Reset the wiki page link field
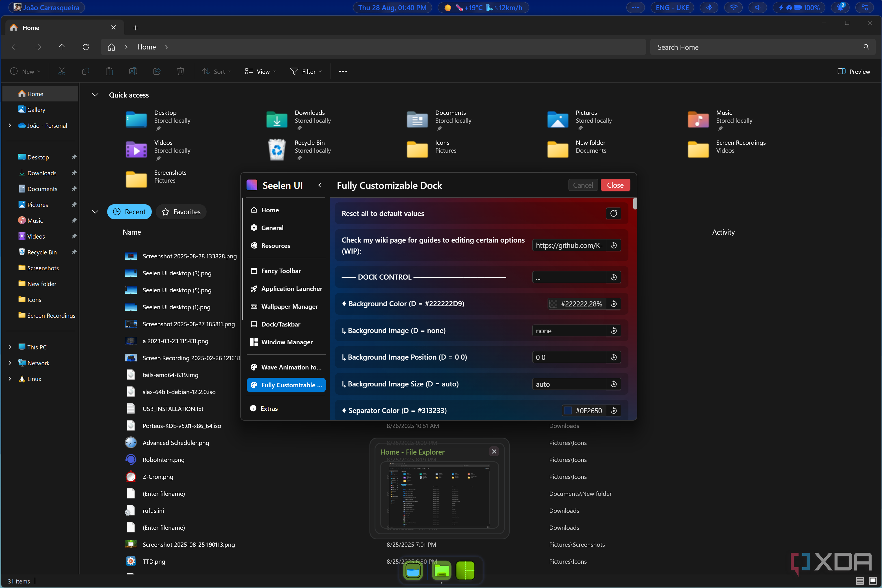882x588 pixels. pos(613,245)
